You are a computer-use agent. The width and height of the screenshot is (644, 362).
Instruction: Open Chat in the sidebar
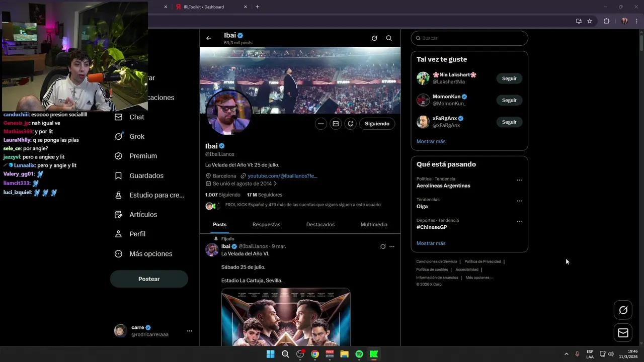[x=130, y=117]
